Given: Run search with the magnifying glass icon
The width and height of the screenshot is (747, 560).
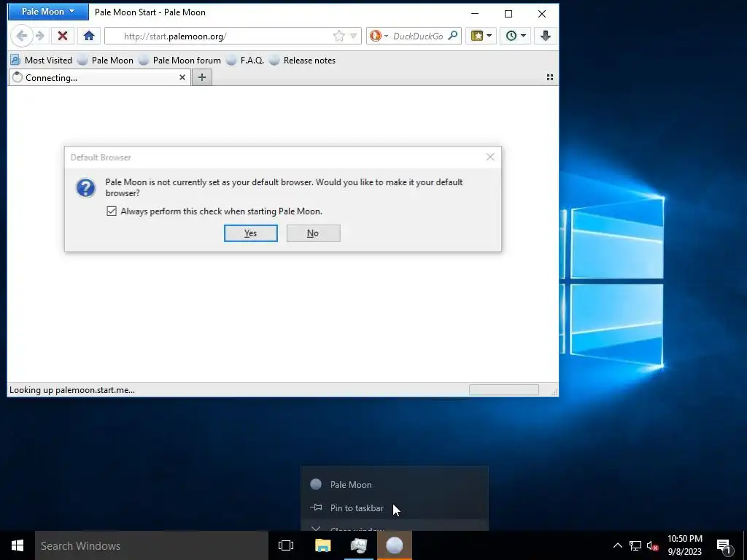Looking at the screenshot, I should click(x=453, y=36).
